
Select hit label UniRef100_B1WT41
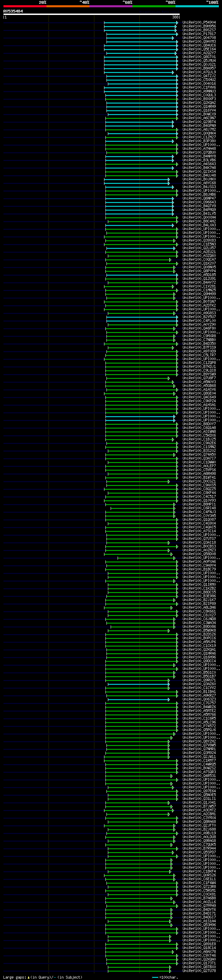(199, 478)
